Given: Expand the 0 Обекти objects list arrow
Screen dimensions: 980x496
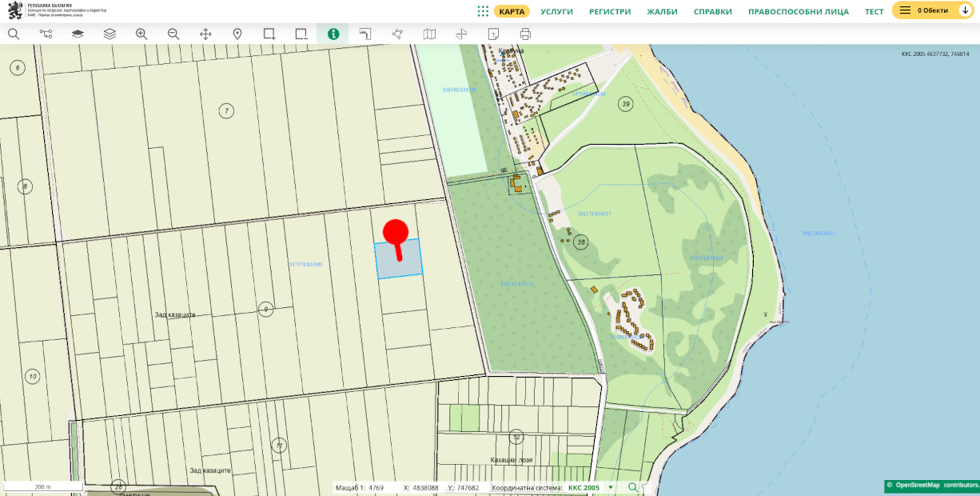Looking at the screenshot, I should 965,10.
